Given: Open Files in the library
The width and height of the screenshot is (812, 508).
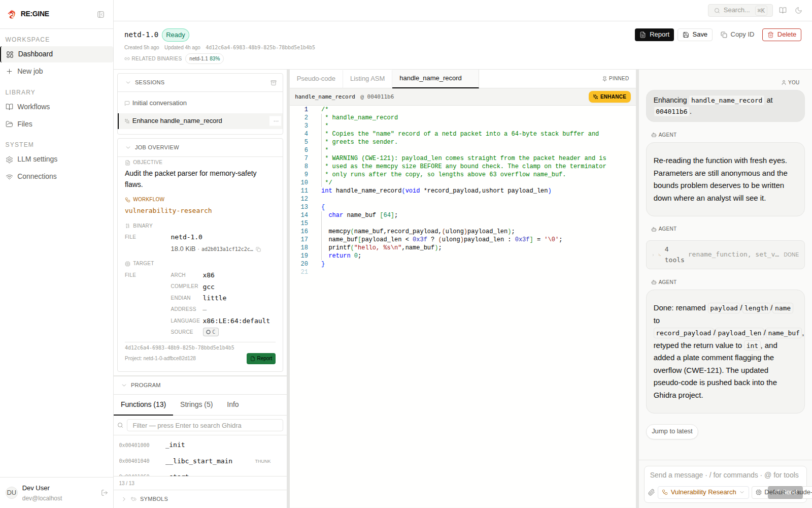Looking at the screenshot, I should point(56,124).
